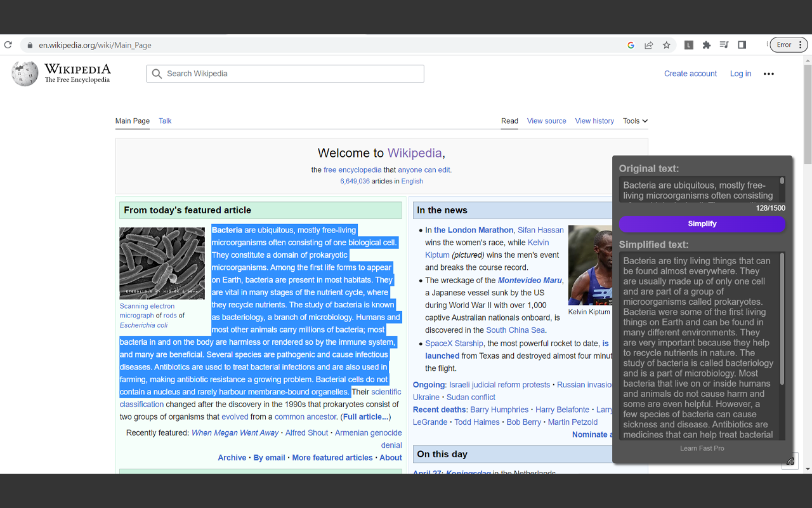Open the Google icon in the address bar
The width and height of the screenshot is (812, 508).
(x=631, y=45)
